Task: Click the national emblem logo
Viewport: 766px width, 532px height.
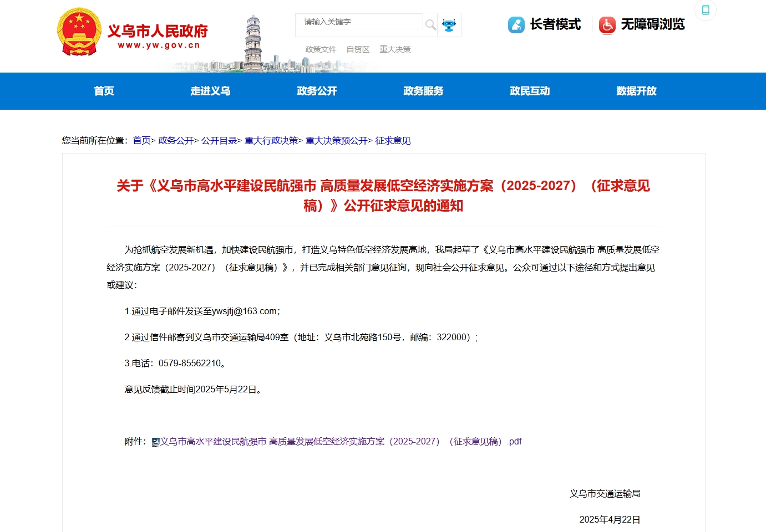Action: (79, 32)
